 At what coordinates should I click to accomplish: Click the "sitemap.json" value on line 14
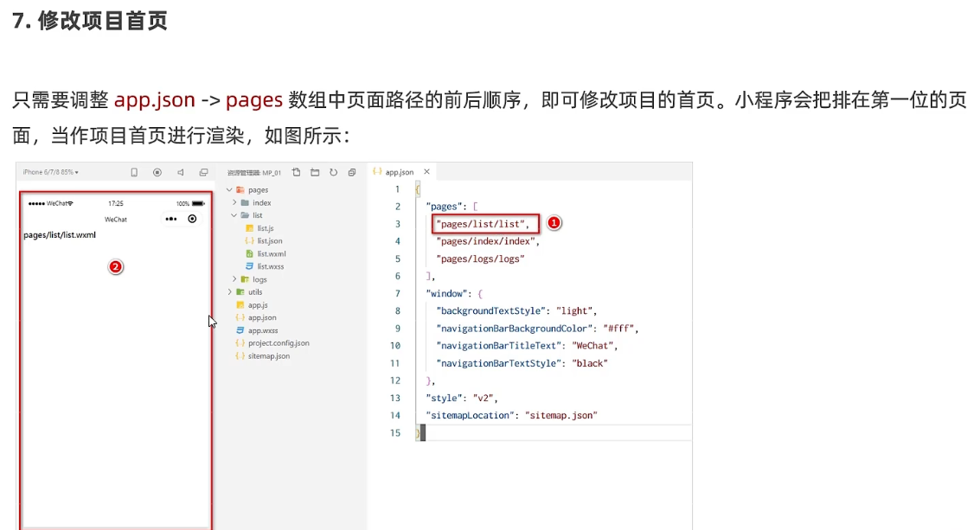point(561,416)
